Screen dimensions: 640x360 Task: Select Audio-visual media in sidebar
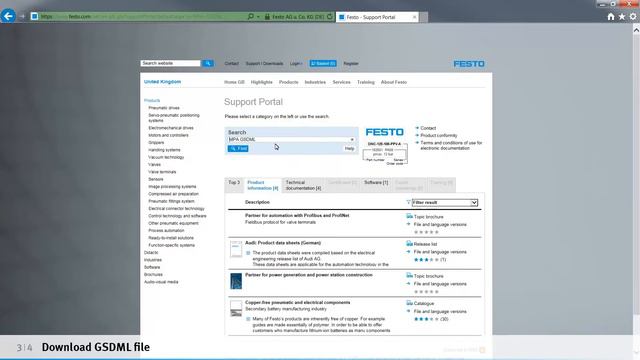(161, 282)
